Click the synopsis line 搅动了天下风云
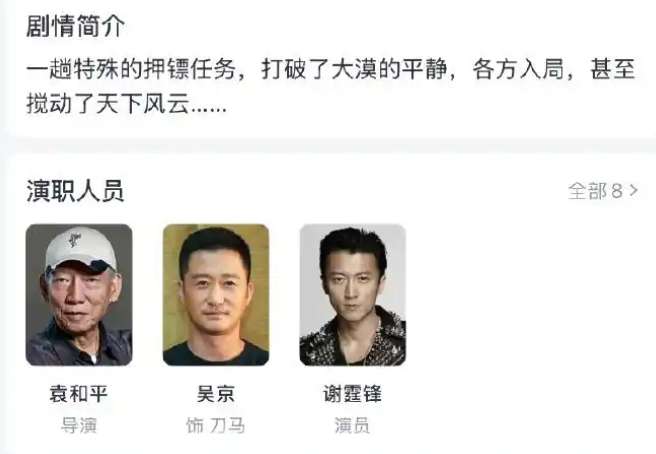Viewport: 656px width, 454px height. pos(108,103)
